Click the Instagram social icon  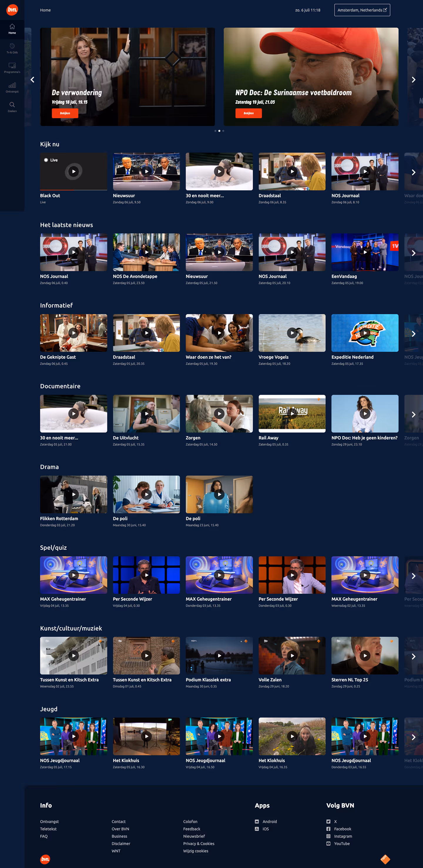[x=328, y=836]
